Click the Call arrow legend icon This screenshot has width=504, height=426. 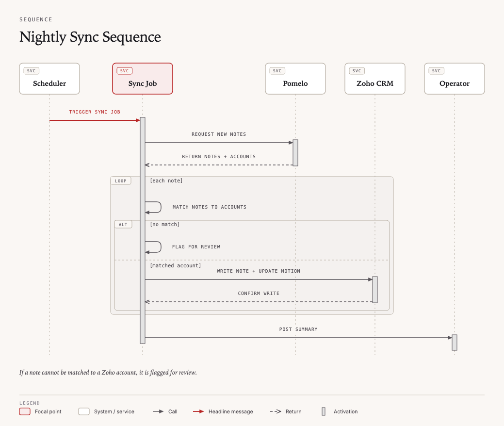(158, 411)
